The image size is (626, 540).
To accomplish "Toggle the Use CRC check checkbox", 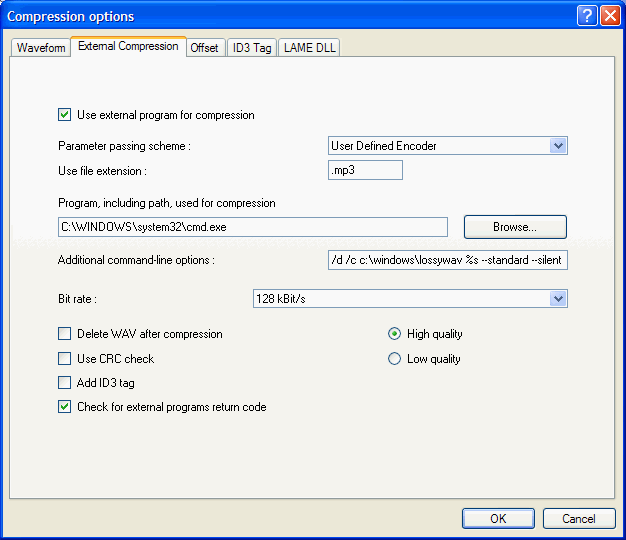I will (x=65, y=358).
